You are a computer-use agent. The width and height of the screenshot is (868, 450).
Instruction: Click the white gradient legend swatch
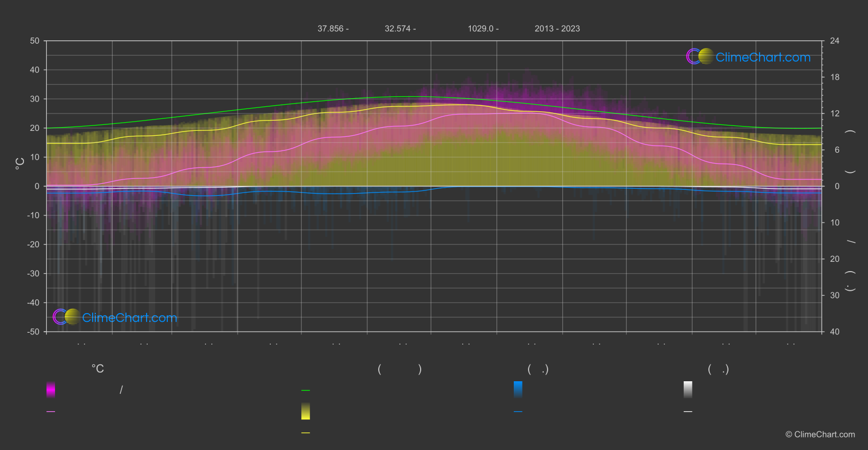(x=688, y=389)
